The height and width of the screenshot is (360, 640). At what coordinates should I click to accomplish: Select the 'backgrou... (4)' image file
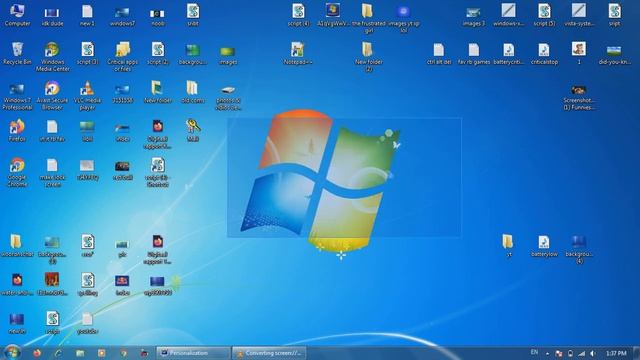(x=579, y=249)
